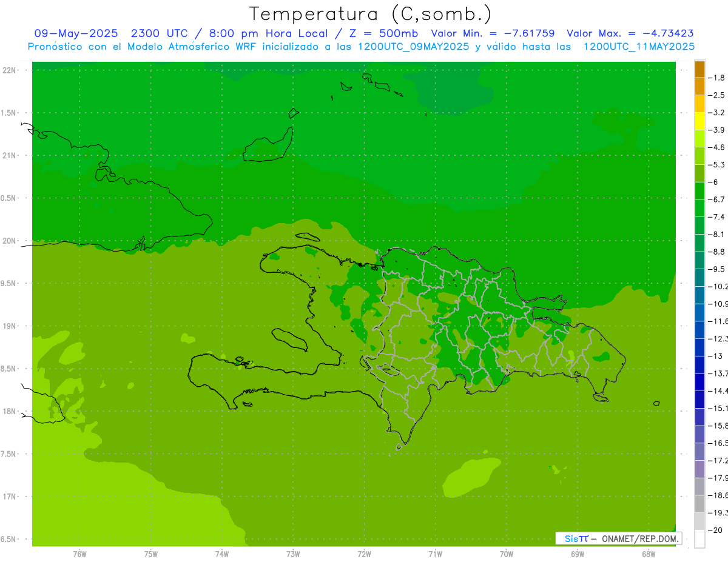
Task: Click the '-6.7' legend label
Action: click(716, 199)
